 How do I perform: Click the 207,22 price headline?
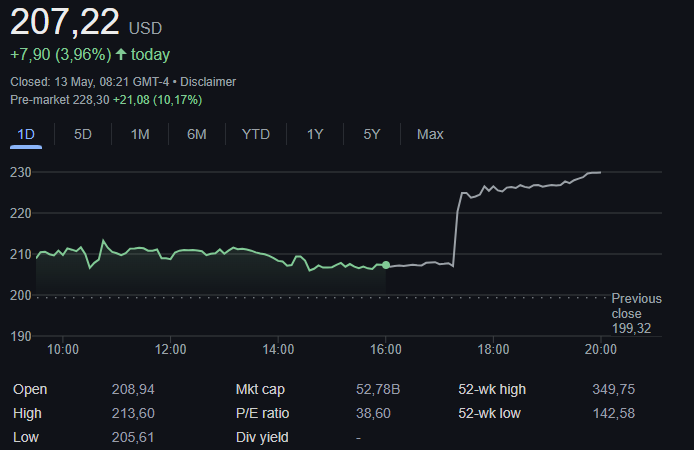click(x=65, y=22)
